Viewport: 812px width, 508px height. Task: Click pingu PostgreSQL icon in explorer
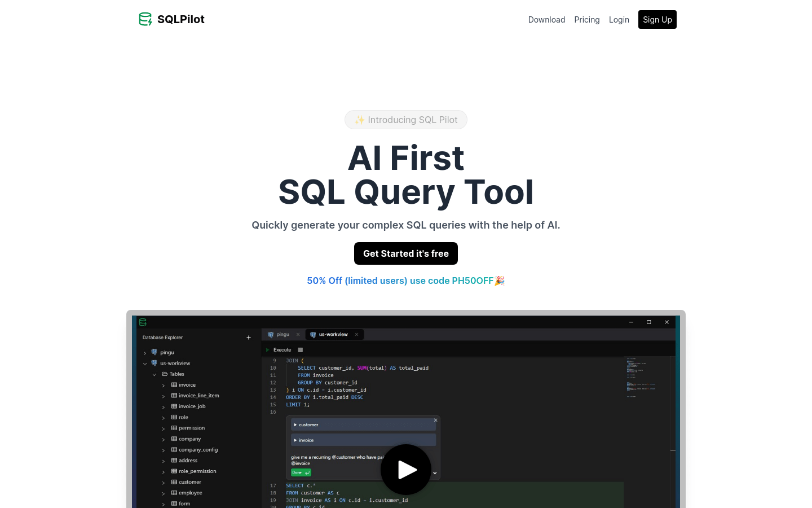coord(154,352)
